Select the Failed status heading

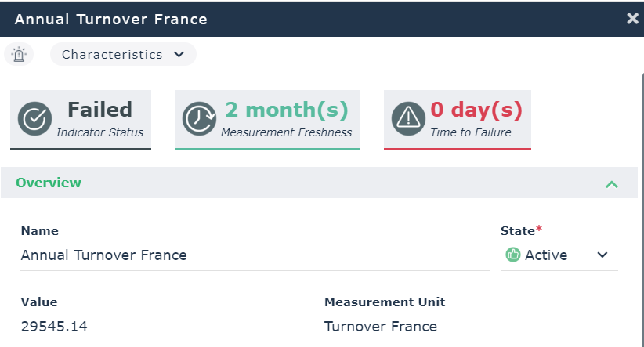[99, 110]
